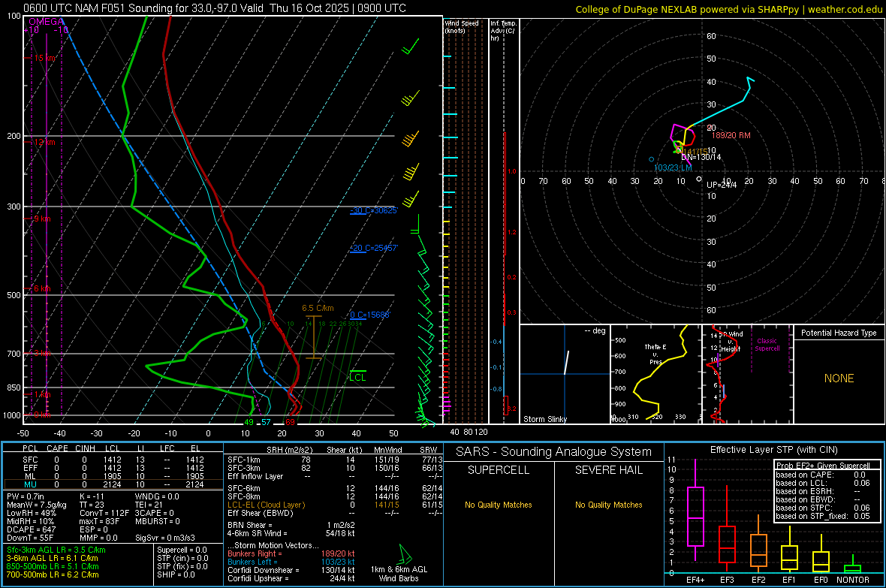The image size is (886, 588).
Task: Click the SigSvr = 0 m3/s3 value
Action: pos(165,538)
